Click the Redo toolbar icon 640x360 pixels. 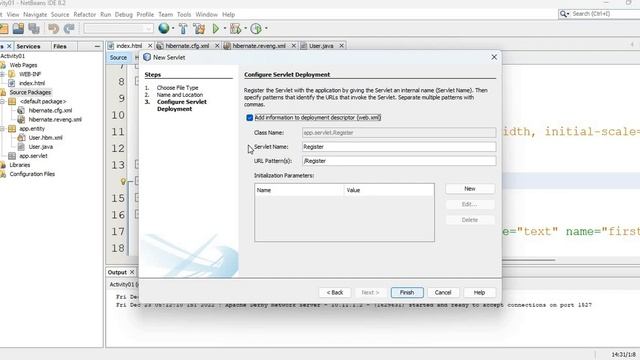pyautogui.click(x=69, y=29)
